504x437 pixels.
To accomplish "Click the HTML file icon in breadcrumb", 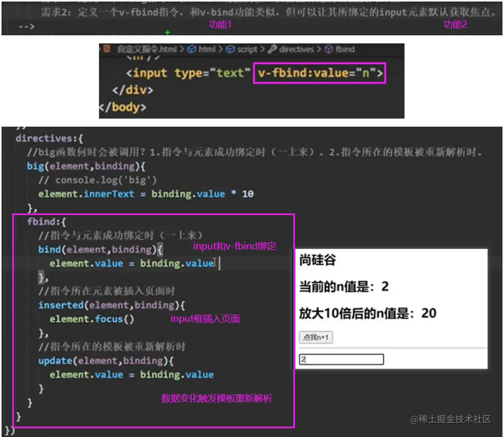I will click(x=107, y=49).
